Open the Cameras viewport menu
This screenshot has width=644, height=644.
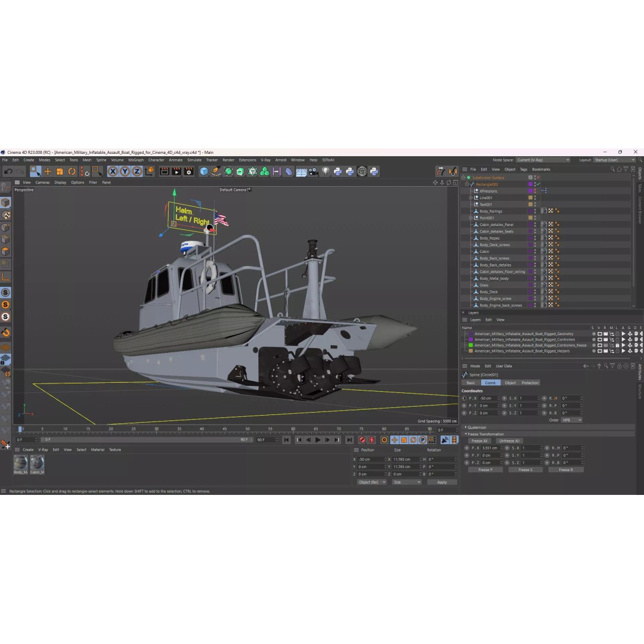pyautogui.click(x=42, y=182)
